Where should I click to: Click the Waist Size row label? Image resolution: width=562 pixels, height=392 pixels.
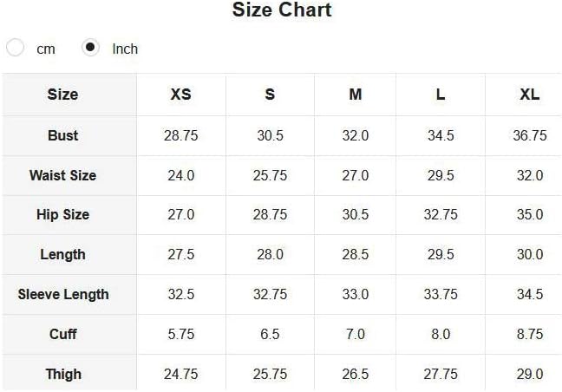pos(62,175)
